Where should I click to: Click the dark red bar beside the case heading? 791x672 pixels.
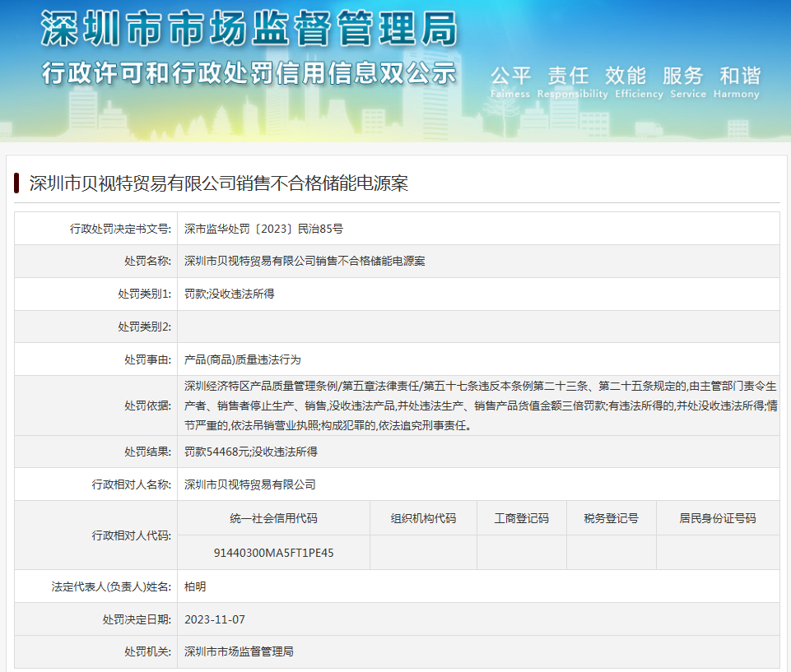pyautogui.click(x=16, y=183)
